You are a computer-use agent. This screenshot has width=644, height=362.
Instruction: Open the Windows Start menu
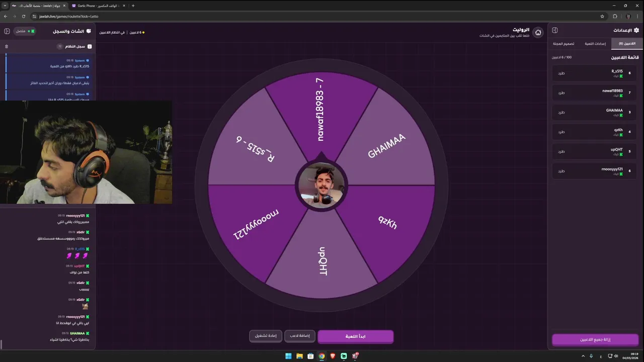[288, 356]
